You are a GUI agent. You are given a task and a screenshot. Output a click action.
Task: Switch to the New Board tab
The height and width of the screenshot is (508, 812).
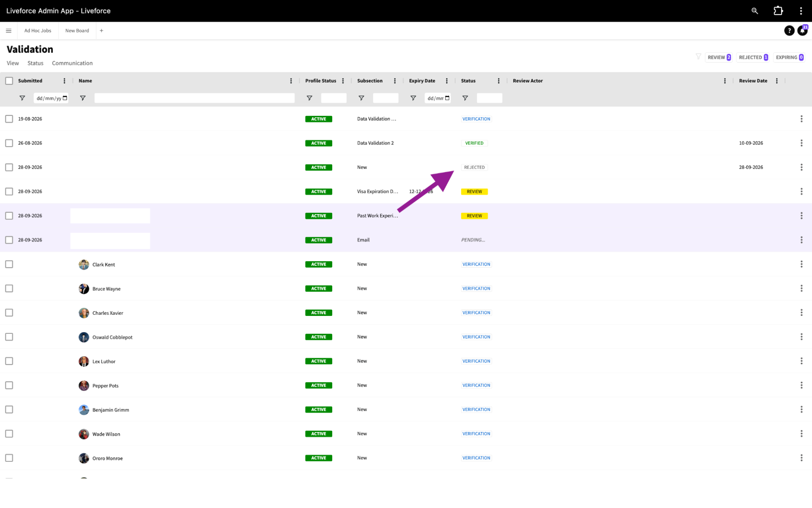tap(77, 30)
